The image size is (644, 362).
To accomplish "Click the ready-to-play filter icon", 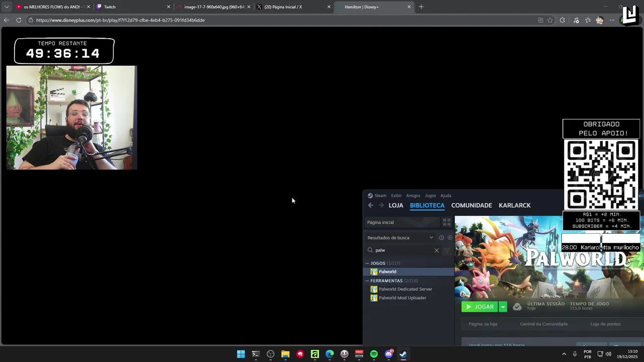I will point(450,238).
